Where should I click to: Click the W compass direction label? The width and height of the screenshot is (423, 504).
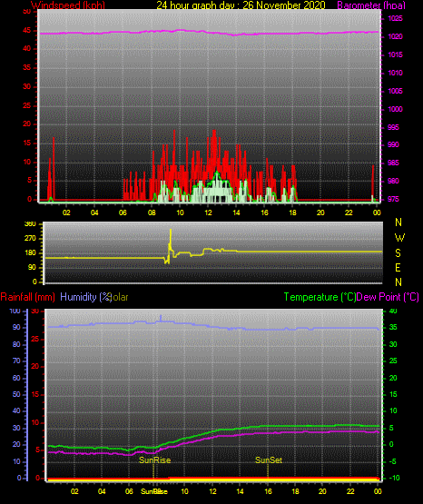tap(399, 238)
